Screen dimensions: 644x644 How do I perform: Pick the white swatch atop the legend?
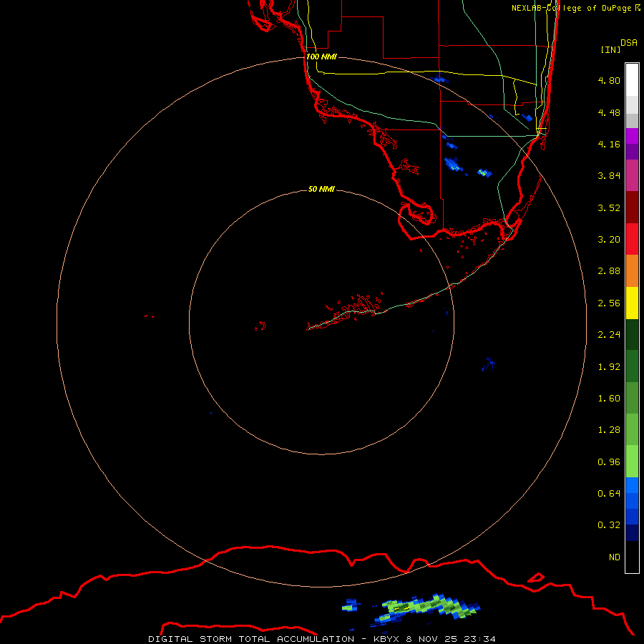tap(632, 79)
